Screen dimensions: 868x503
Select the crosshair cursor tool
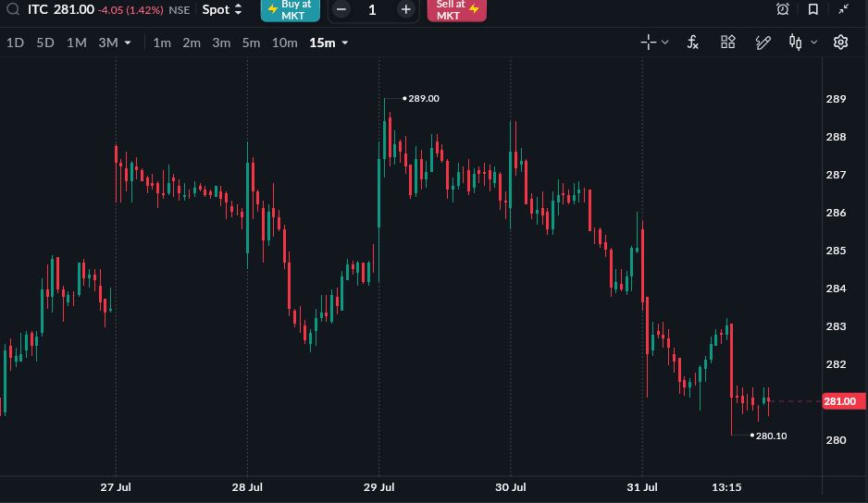649,42
